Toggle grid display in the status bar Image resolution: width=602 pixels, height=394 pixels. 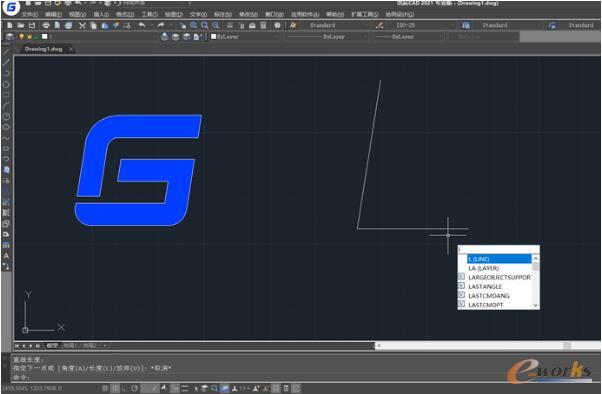(114, 388)
